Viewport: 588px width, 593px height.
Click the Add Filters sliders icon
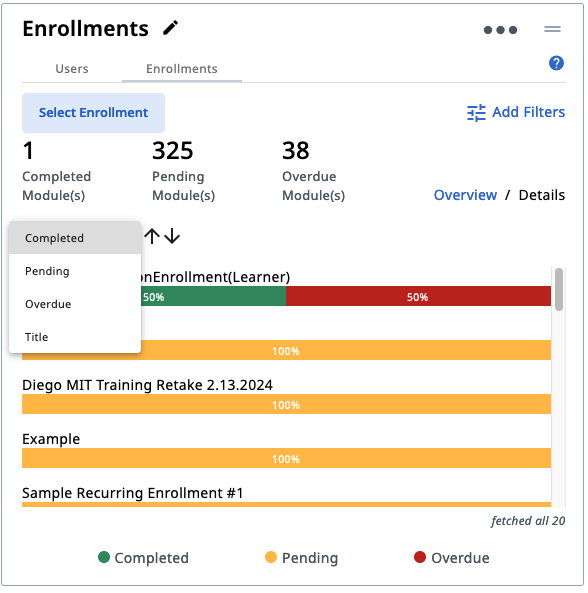click(476, 113)
